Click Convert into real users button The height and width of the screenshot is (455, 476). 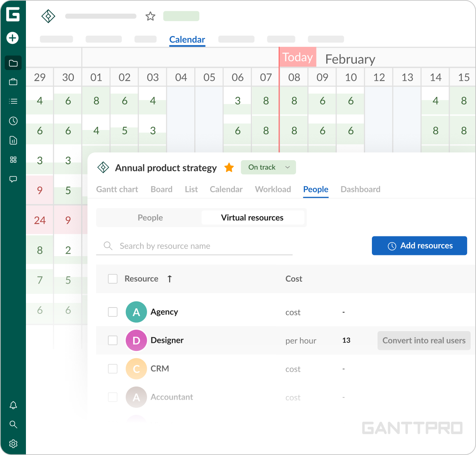click(x=424, y=340)
